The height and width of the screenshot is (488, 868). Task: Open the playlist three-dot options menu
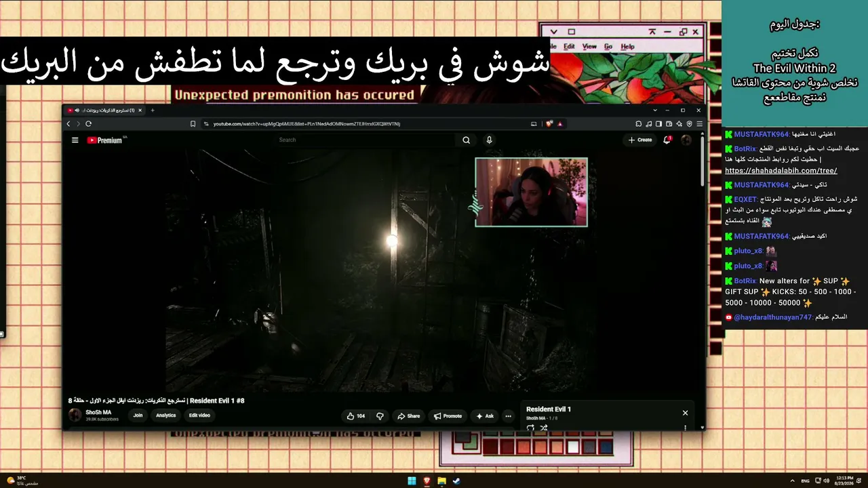coord(685,428)
